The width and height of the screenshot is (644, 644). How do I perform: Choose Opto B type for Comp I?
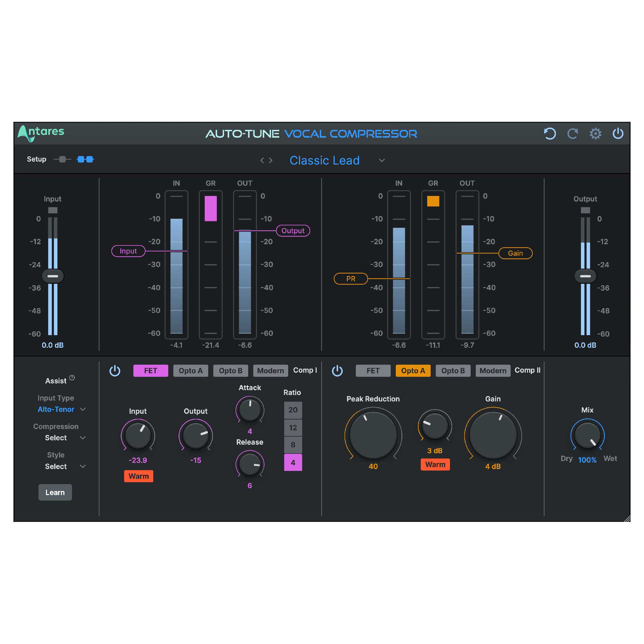pyautogui.click(x=231, y=371)
